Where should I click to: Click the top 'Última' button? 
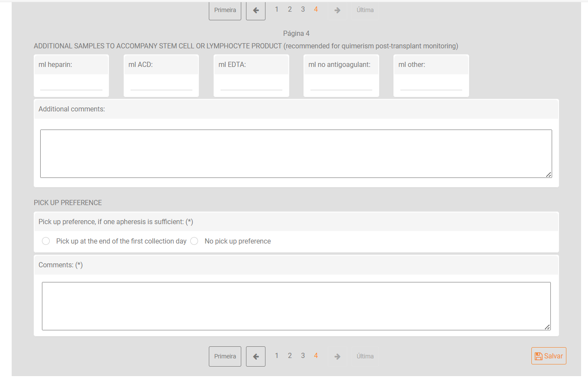pos(365,10)
